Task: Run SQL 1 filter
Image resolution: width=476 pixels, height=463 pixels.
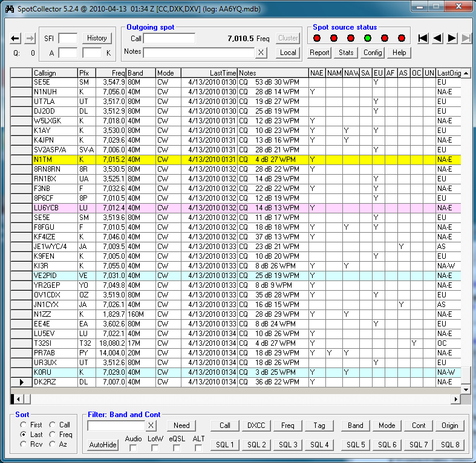Action: [x=224, y=445]
